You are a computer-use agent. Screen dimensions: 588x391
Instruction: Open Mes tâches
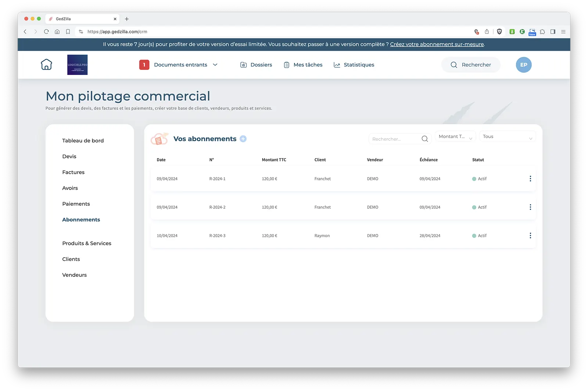(x=308, y=65)
